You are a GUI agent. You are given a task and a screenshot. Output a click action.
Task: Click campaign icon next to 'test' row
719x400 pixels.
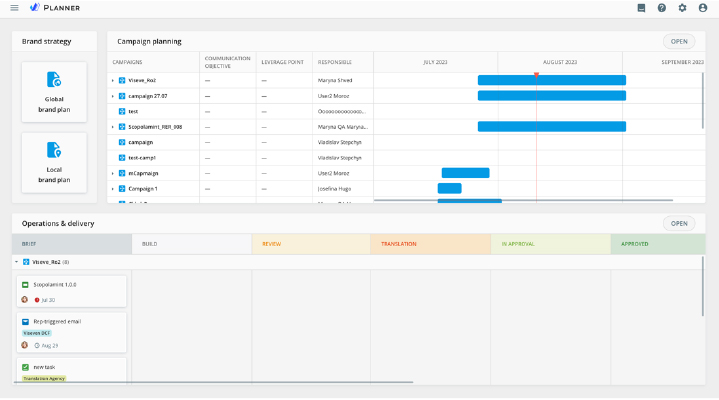coord(122,111)
